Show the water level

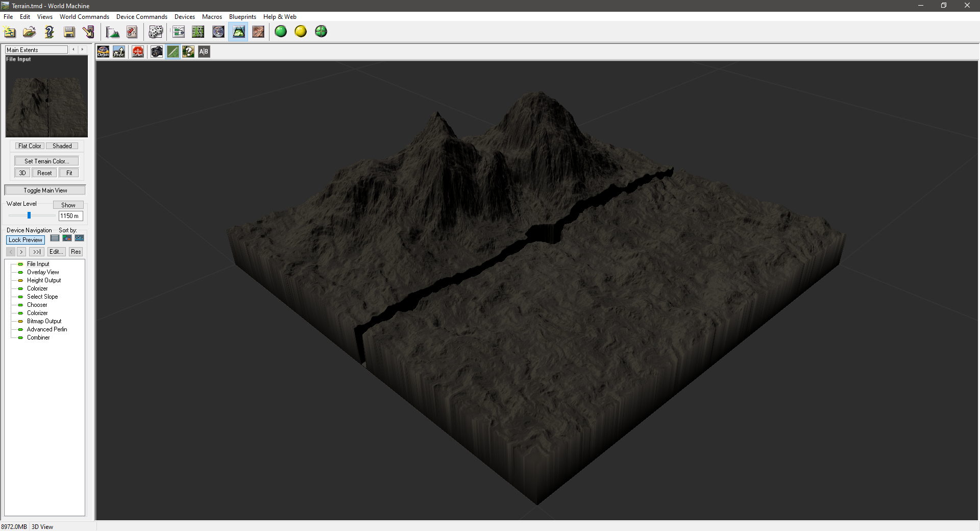[x=68, y=205]
